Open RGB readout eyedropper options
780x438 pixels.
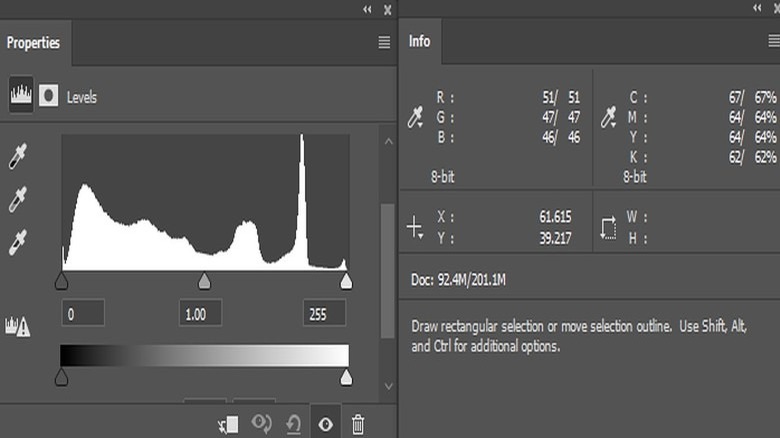[x=415, y=117]
